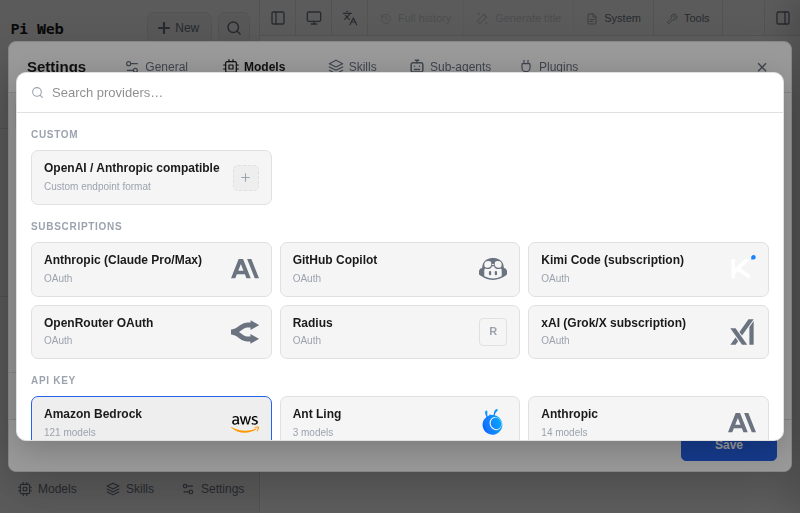800x513 pixels.
Task: Select the Radius OAuth provider
Action: point(399,332)
